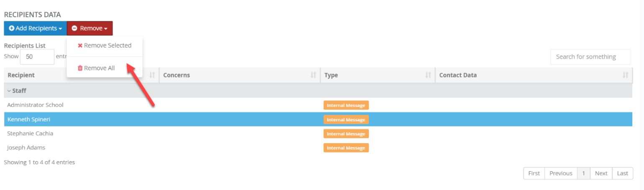Image resolution: width=644 pixels, height=190 pixels.
Task: Click the trash icon beside Remove All
Action: click(x=80, y=68)
